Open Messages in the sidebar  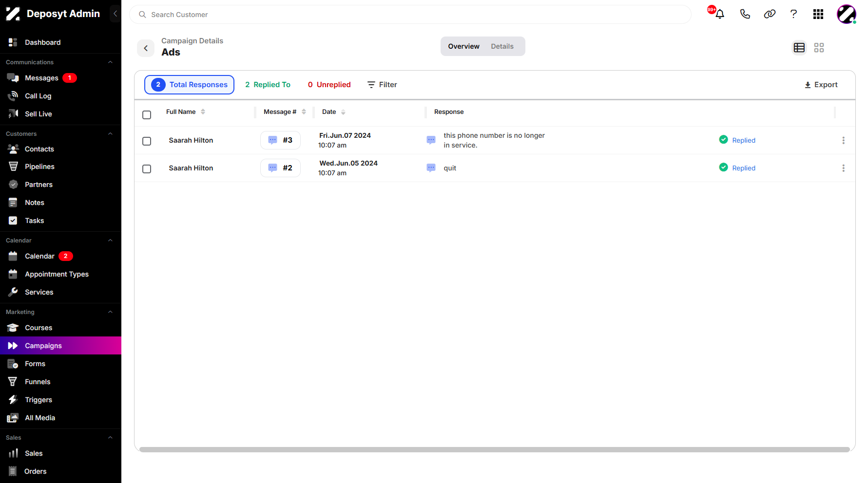click(41, 78)
